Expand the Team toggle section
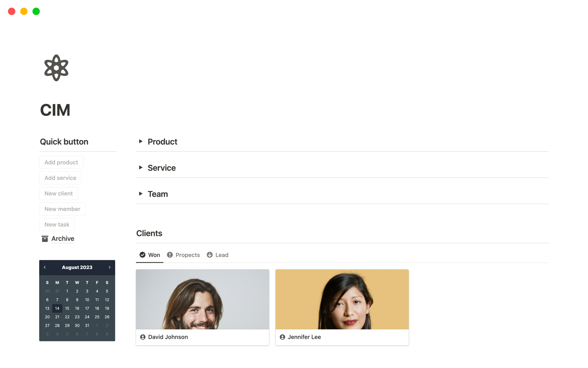The width and height of the screenshot is (588, 368). pos(141,194)
